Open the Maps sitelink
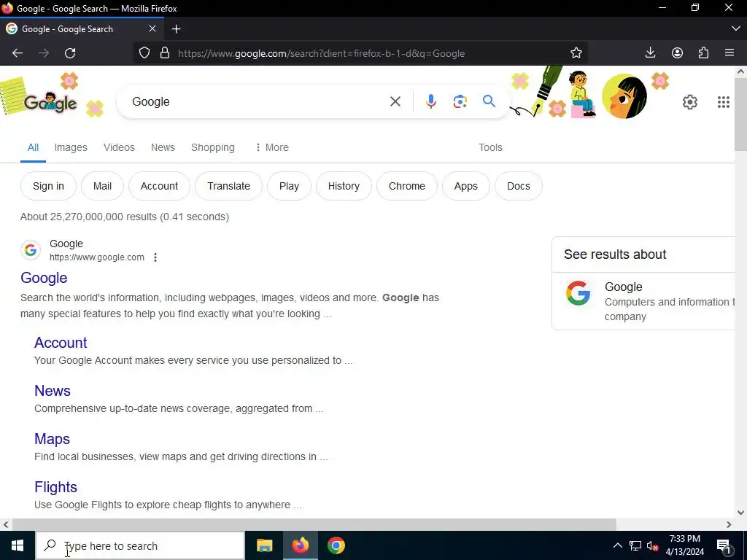Screen dimensions: 747x560 click(52, 439)
